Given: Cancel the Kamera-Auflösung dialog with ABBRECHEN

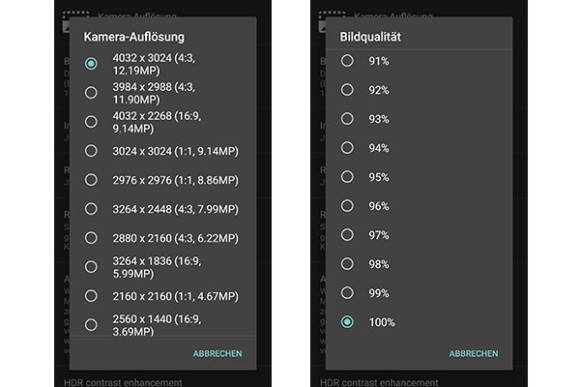Looking at the screenshot, I should [x=218, y=353].
